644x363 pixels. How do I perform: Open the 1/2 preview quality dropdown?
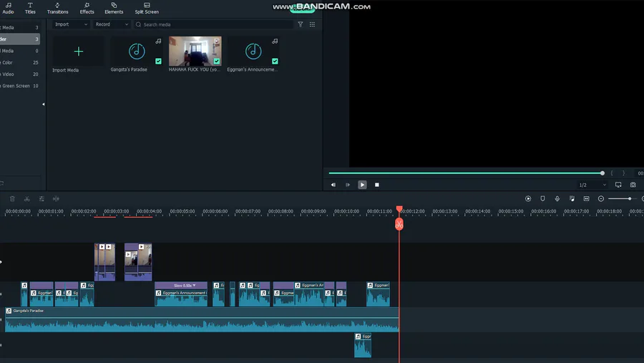click(592, 185)
